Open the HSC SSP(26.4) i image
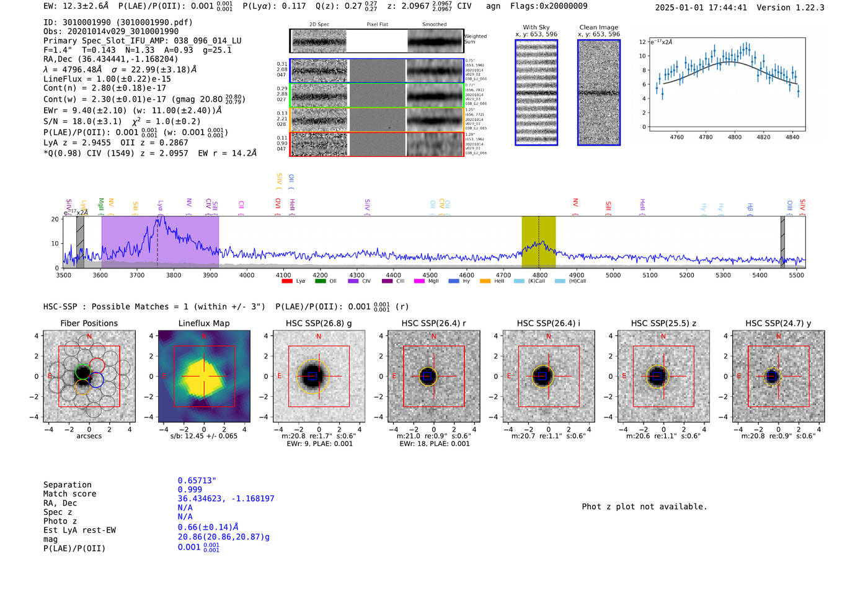 pos(549,376)
